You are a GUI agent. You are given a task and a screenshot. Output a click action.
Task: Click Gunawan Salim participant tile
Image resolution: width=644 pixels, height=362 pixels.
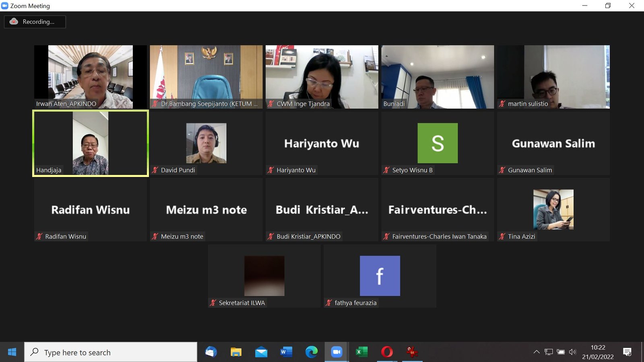coord(553,143)
